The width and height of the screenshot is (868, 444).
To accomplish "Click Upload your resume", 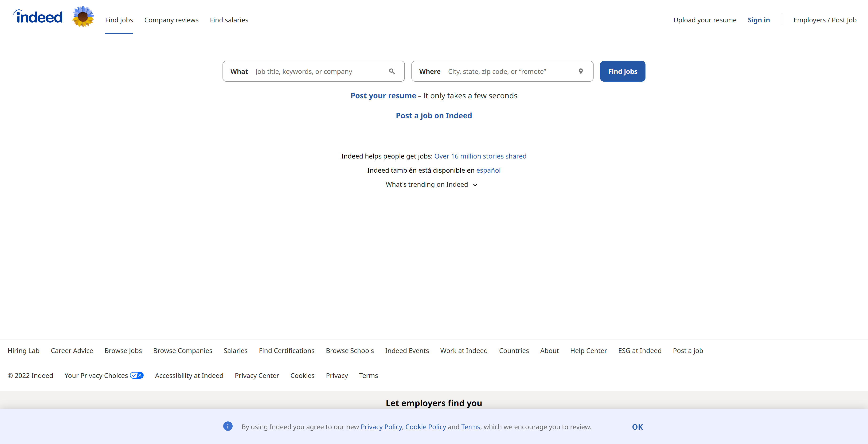I will pyautogui.click(x=705, y=20).
